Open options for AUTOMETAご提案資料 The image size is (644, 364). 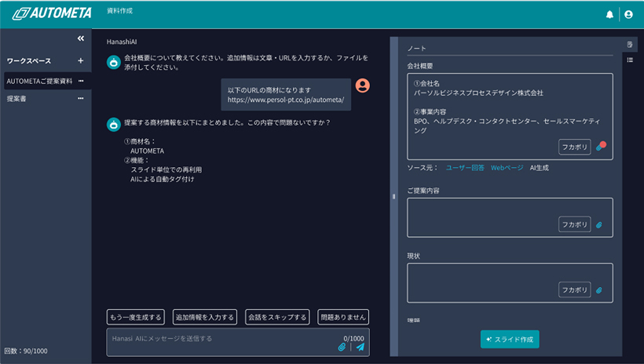point(81,81)
